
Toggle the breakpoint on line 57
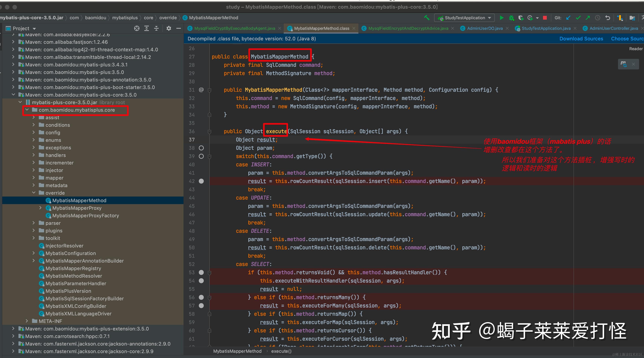click(x=201, y=305)
